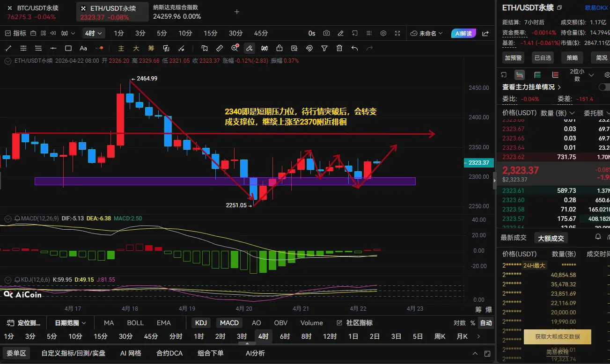The image size is (610, 364).
Task: Open the candlestick chart style dropdown
Action: (x=68, y=33)
